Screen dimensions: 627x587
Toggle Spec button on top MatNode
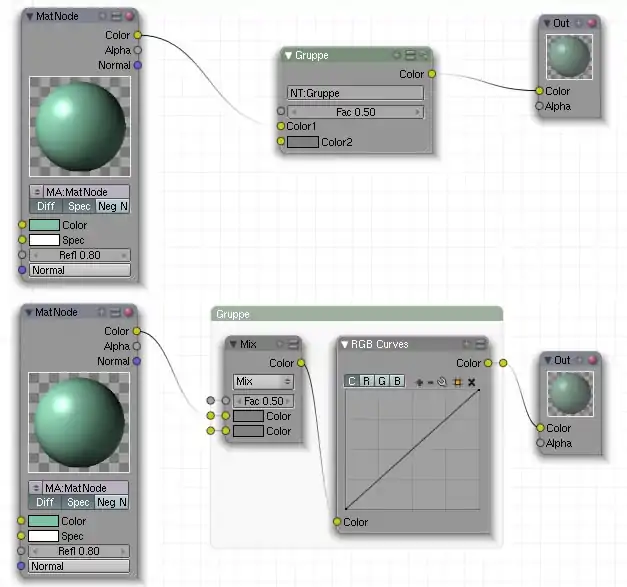coord(79,206)
